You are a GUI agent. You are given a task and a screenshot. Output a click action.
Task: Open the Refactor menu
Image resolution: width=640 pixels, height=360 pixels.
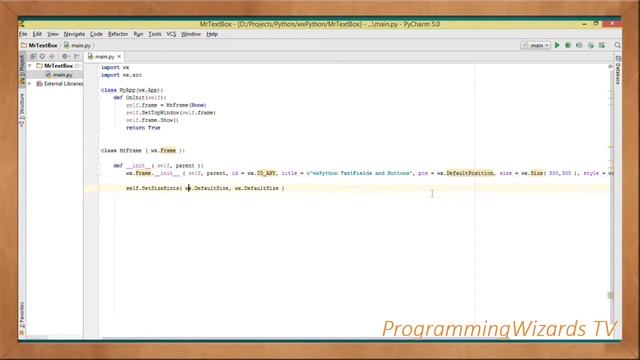tap(118, 34)
